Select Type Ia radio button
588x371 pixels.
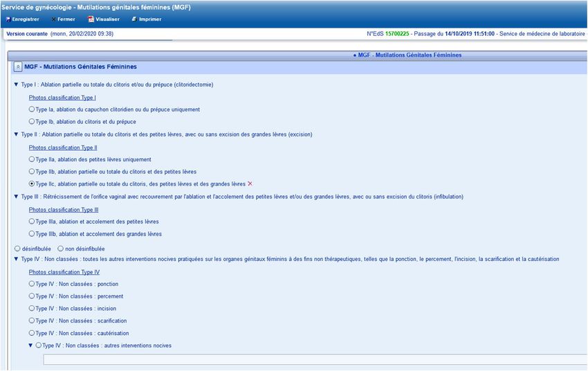[32, 109]
